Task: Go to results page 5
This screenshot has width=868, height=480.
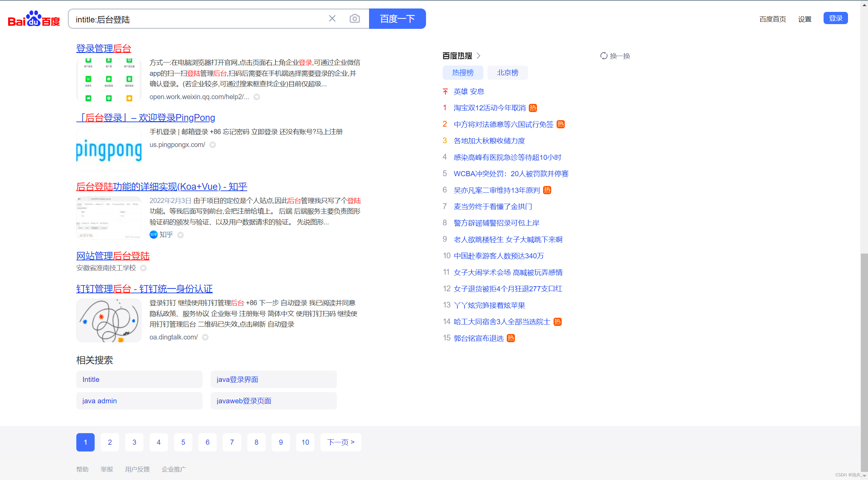Action: click(x=183, y=442)
